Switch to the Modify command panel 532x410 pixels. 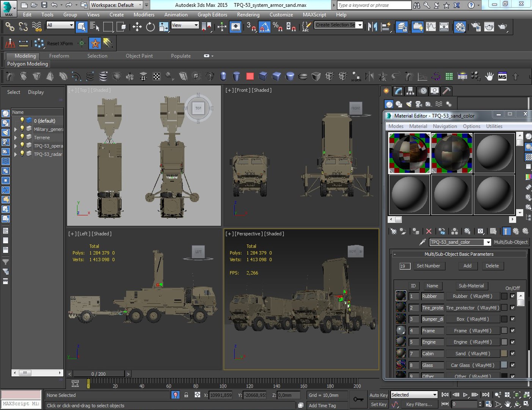(398, 91)
